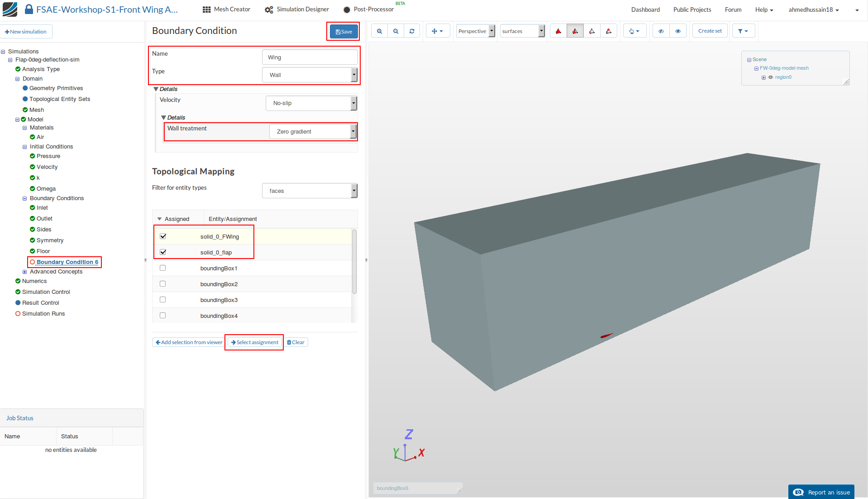The height and width of the screenshot is (499, 868).
Task: Select the solid red surfaces render mode
Action: click(x=558, y=31)
